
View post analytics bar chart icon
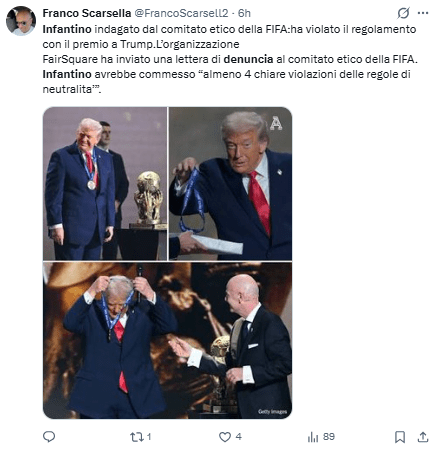(313, 437)
